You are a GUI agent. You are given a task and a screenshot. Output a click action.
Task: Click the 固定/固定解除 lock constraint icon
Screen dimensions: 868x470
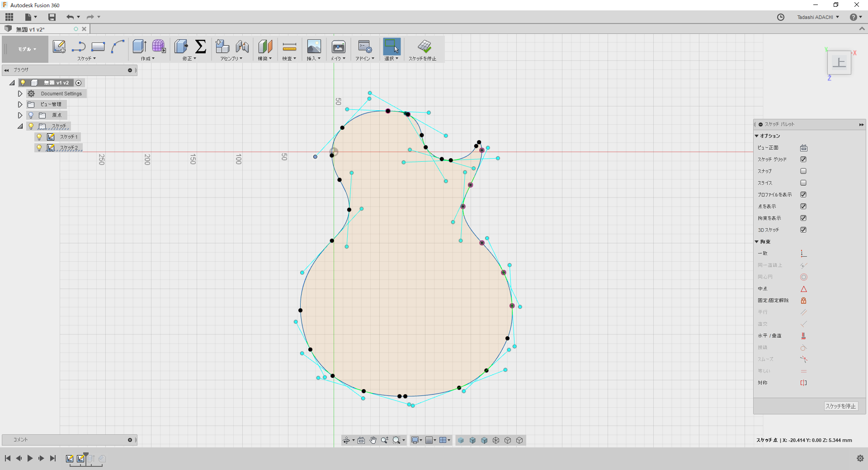(803, 301)
